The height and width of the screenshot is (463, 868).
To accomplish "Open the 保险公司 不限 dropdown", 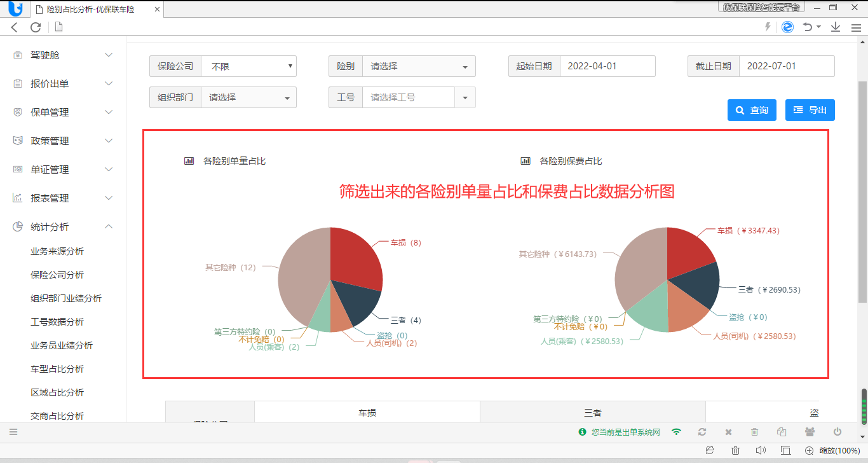I will (248, 66).
